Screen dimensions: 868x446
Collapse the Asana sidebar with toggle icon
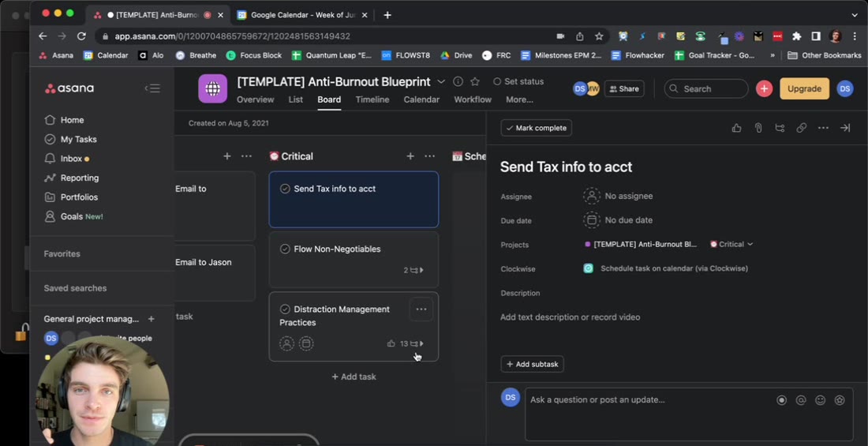point(152,88)
